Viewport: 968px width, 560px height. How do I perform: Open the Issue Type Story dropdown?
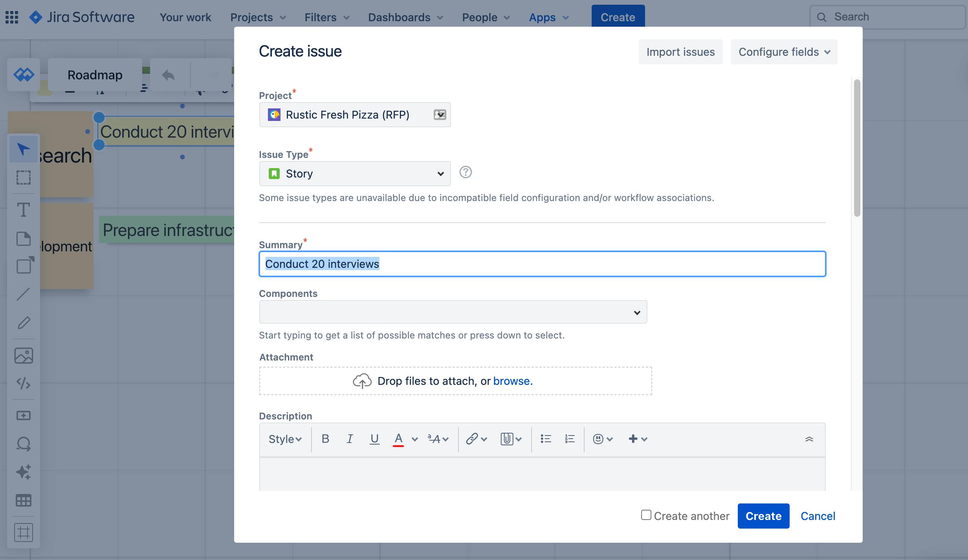355,174
